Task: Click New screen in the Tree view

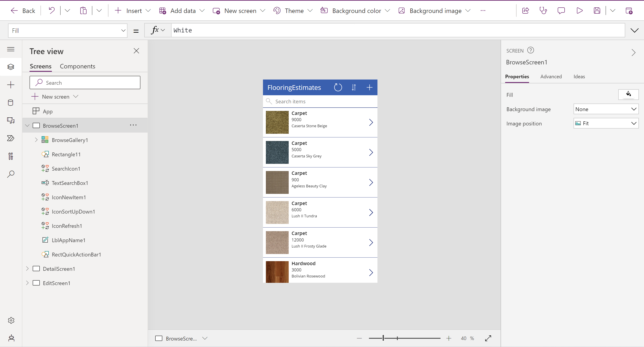Action: 55,97
